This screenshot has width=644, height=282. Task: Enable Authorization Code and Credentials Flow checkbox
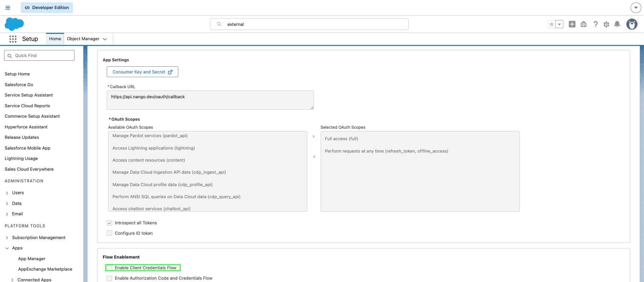(109, 278)
